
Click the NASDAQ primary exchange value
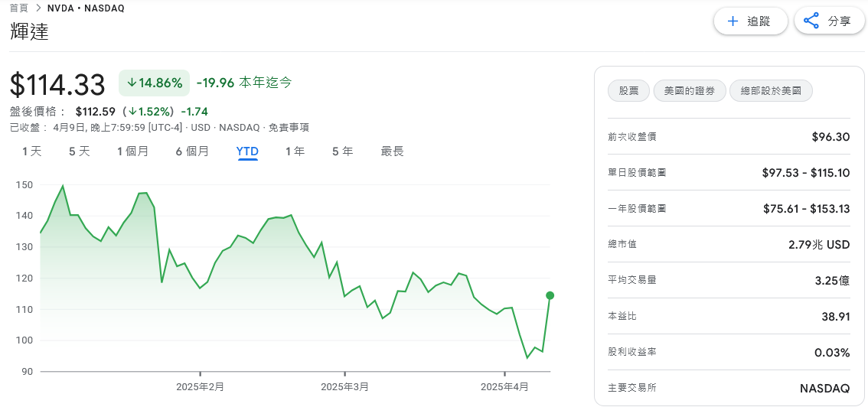(x=825, y=388)
